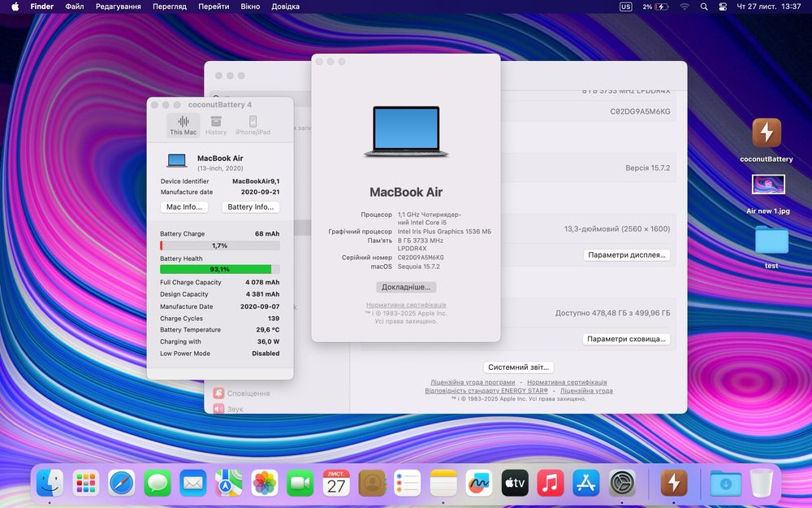The height and width of the screenshot is (508, 812).
Task: Open the Редагування menu
Action: click(118, 7)
